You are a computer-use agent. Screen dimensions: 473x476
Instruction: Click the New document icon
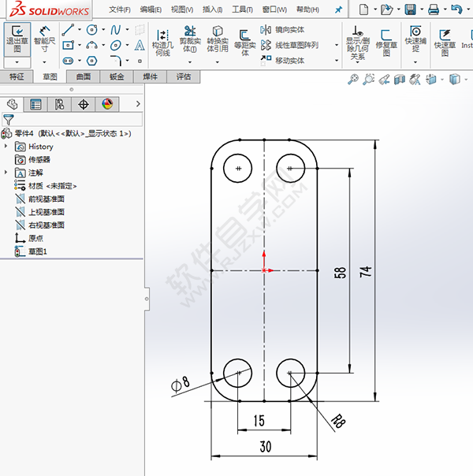point(363,9)
